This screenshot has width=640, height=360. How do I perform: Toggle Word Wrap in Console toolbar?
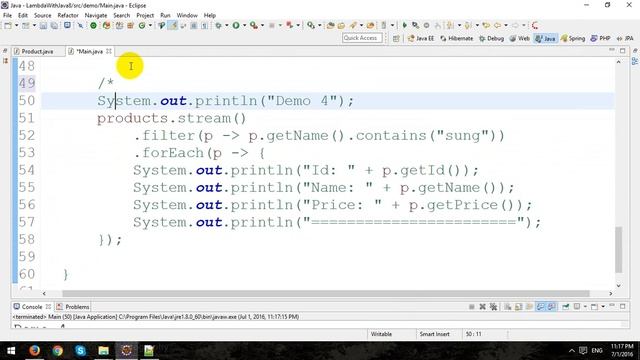[x=529, y=307]
